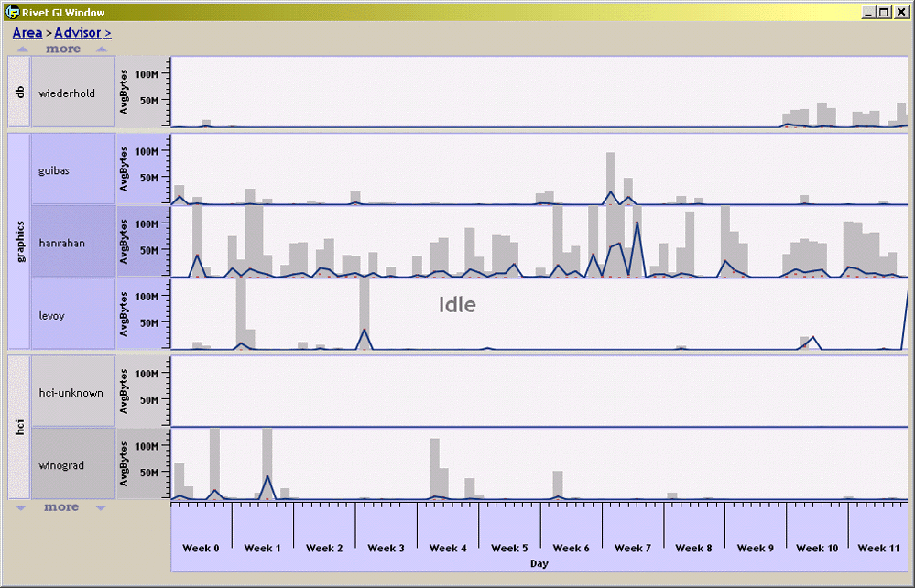This screenshot has height=588, width=915.
Task: Click the up arrow left of top 'more'
Action: pyautogui.click(x=23, y=49)
